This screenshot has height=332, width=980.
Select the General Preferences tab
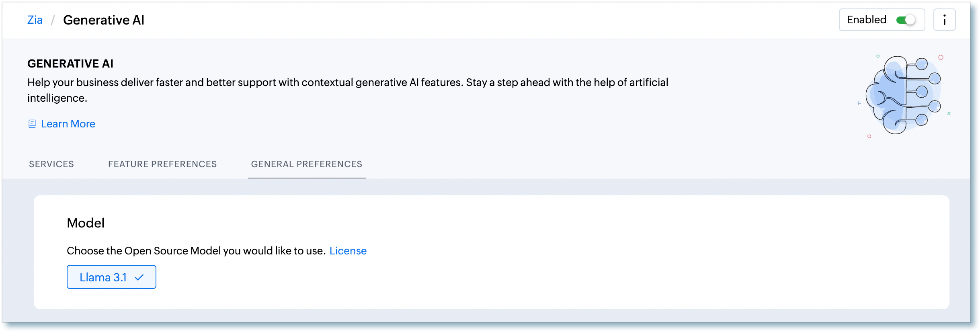[x=307, y=164]
